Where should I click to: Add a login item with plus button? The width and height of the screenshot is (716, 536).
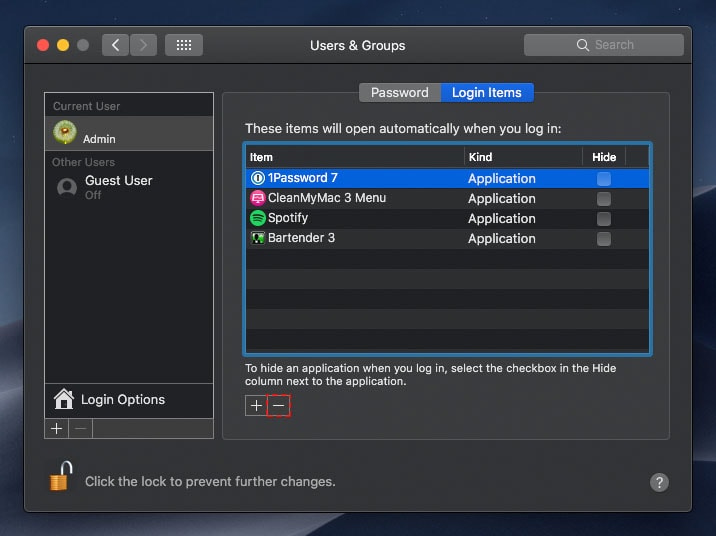(x=256, y=405)
